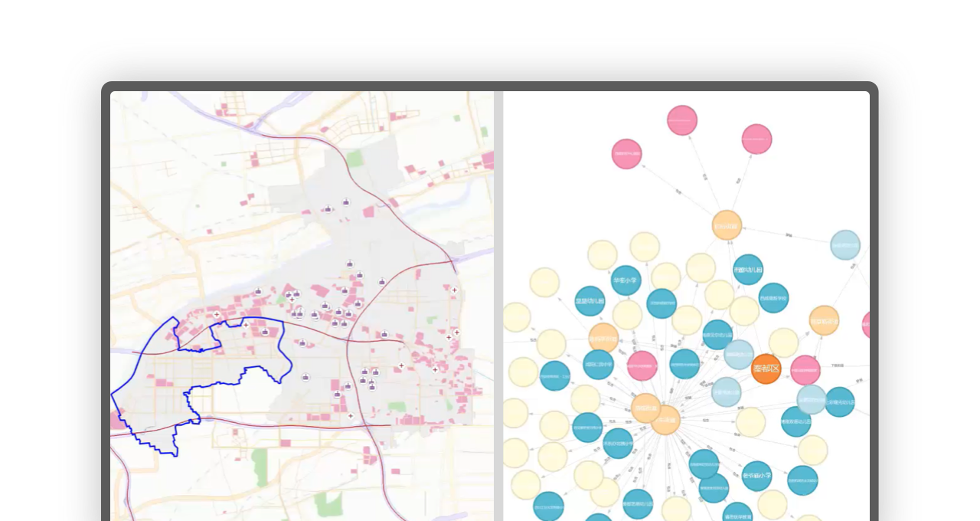Click hospital cross marker just north of blue boundary
Viewport: 980px width, 521px height.
point(217,314)
